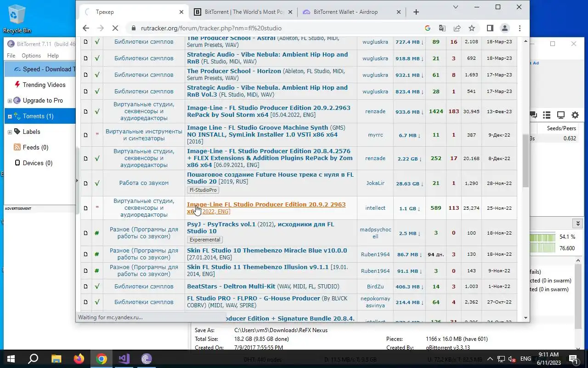The image size is (588, 368).
Task: Click topic icon in BeatStars Deltron row
Action: [85, 287]
